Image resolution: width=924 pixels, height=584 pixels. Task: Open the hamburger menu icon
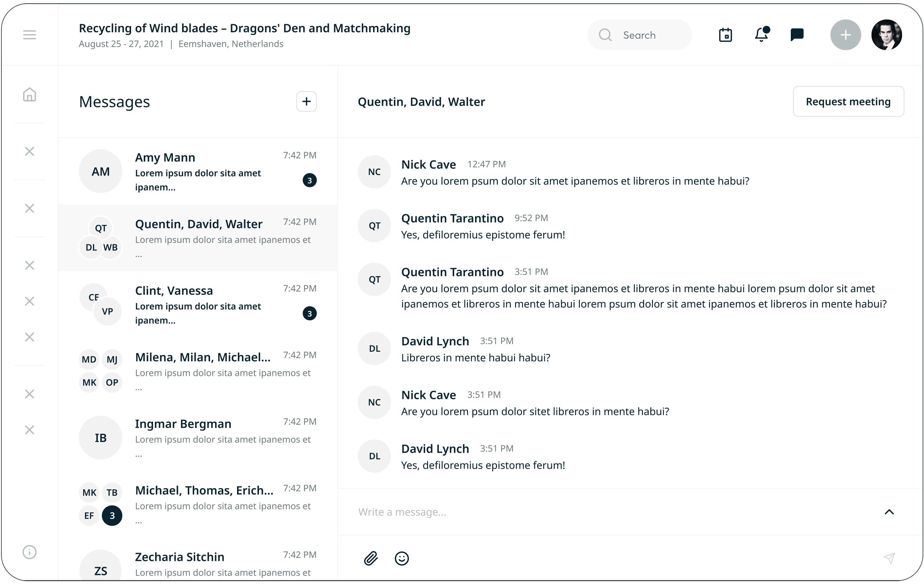pyautogui.click(x=29, y=35)
